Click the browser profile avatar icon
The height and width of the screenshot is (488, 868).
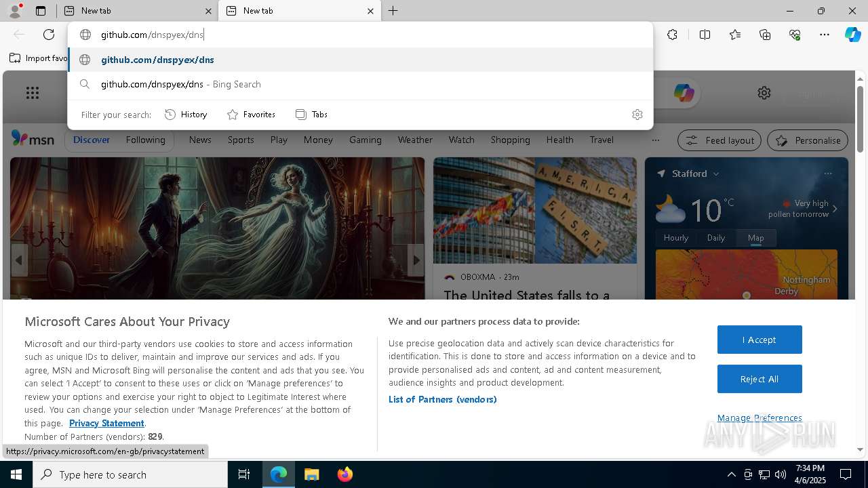click(15, 10)
